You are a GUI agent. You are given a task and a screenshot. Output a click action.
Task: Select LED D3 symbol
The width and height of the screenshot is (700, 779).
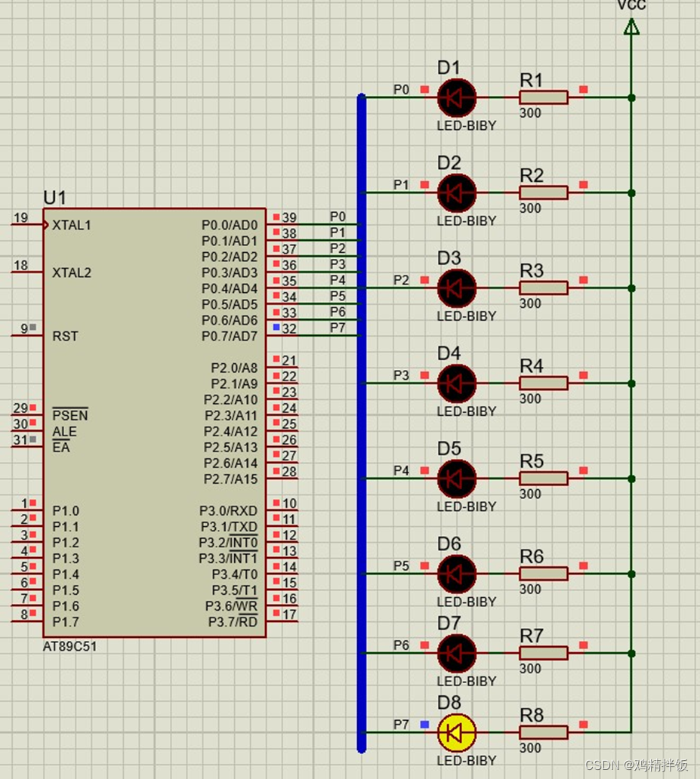point(456,288)
